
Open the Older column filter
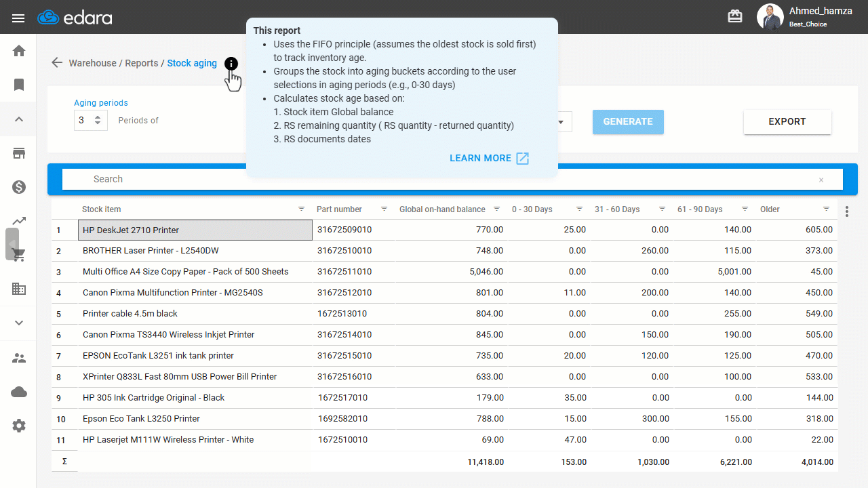point(827,209)
